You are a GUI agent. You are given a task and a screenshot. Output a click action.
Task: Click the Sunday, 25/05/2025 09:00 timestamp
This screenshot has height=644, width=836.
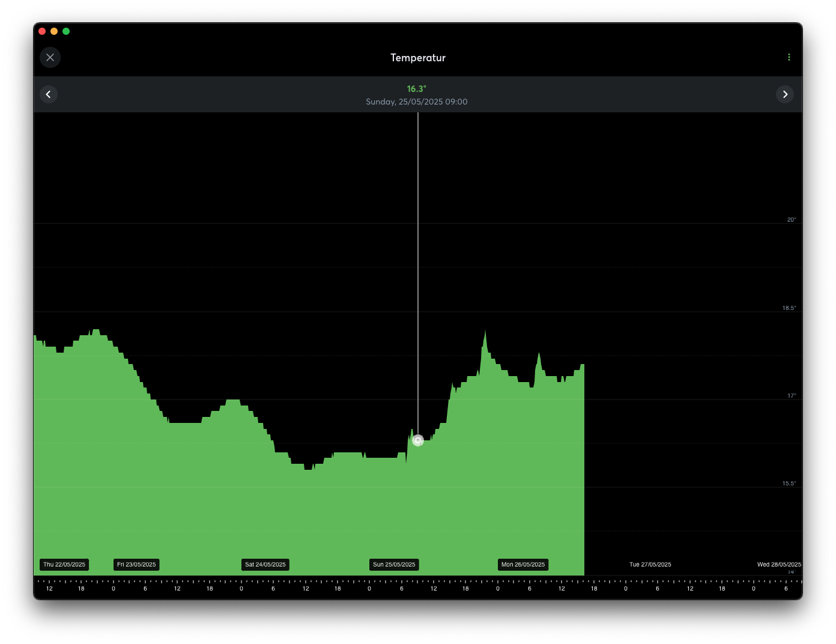point(417,102)
